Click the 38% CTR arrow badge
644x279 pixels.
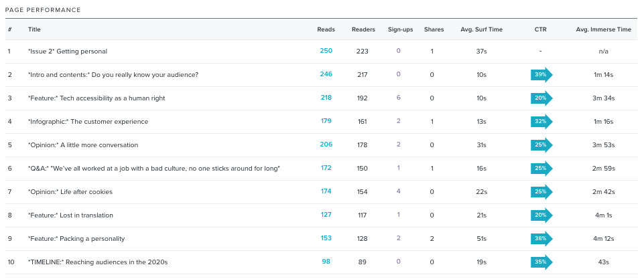[x=541, y=238]
